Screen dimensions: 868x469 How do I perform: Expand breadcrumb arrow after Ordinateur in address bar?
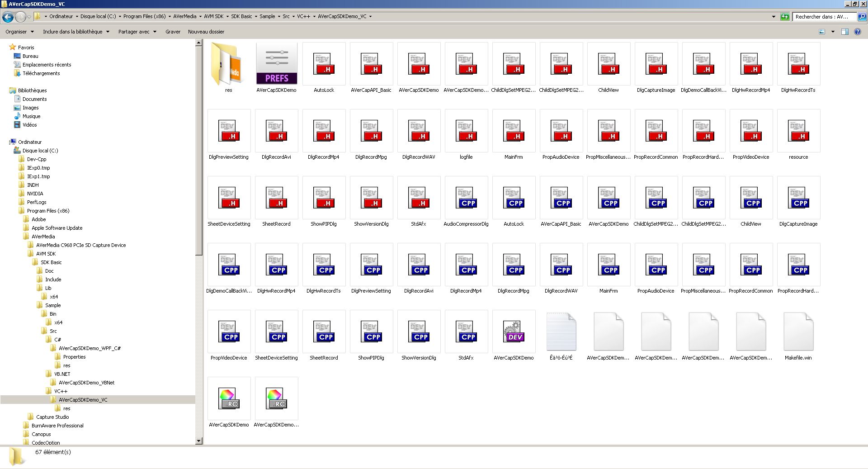[76, 17]
